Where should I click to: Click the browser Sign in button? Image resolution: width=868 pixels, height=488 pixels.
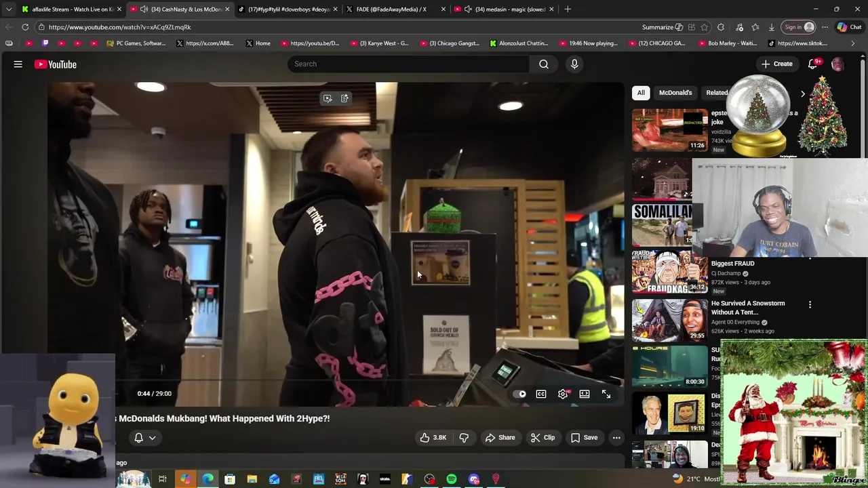(x=799, y=27)
